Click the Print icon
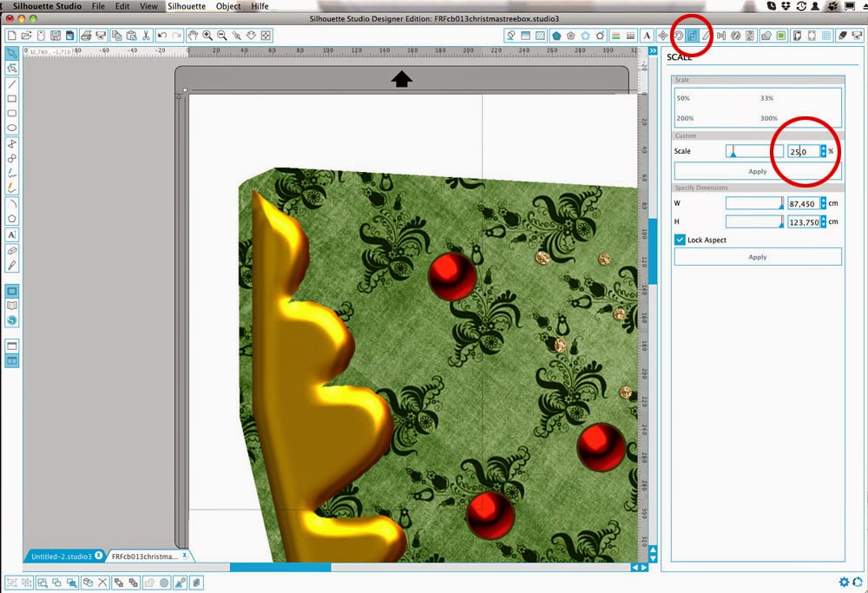Screen dimensions: 868x593 [86, 36]
